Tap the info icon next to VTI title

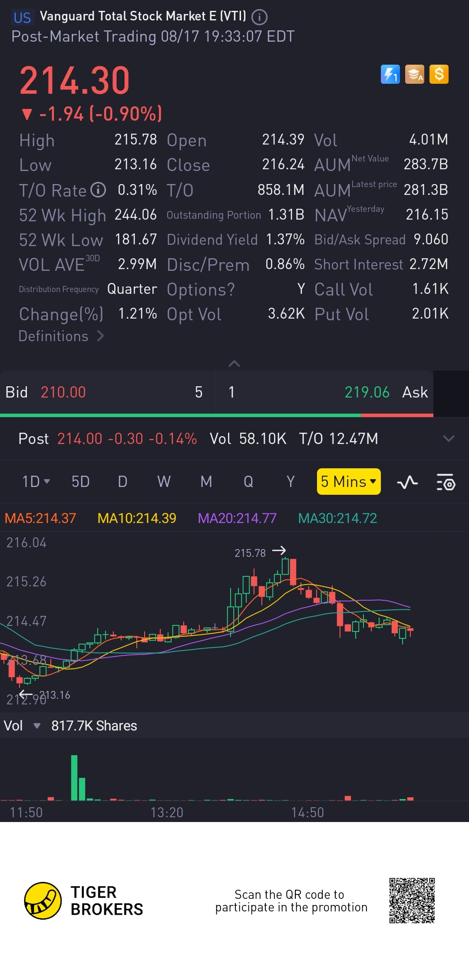point(260,17)
